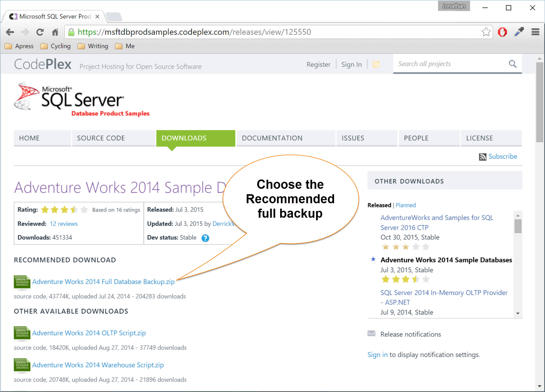
Task: Click the SQL Server Database Product Samples logo
Action: pos(82,99)
